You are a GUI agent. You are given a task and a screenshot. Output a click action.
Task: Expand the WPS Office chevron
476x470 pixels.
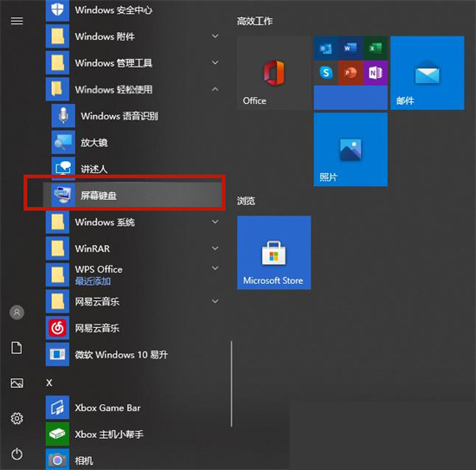tap(215, 268)
